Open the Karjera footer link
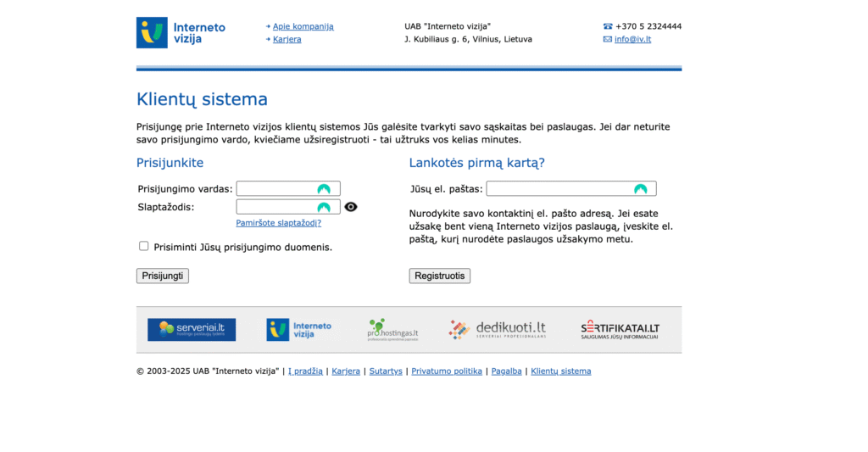This screenshot has width=868, height=452. coord(346,371)
